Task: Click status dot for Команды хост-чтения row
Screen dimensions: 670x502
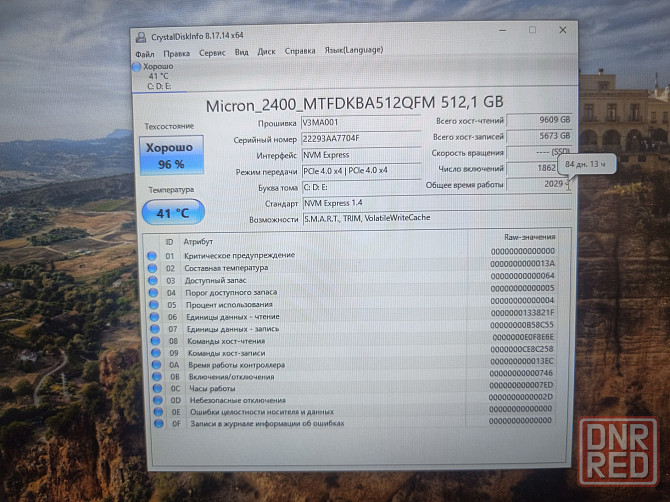Action: click(155, 341)
